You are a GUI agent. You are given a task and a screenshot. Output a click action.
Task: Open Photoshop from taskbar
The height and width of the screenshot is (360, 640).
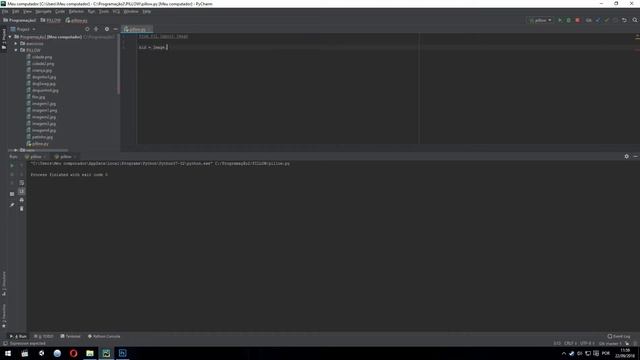click(122, 353)
